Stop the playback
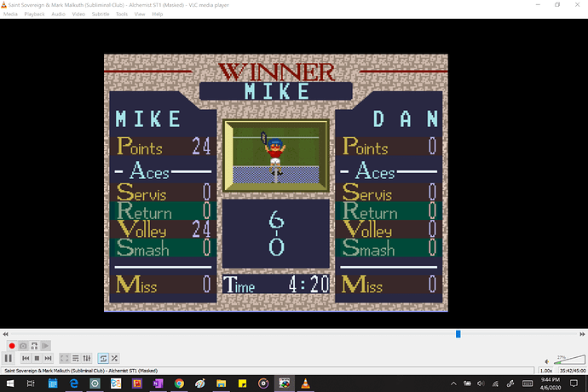Image resolution: width=588 pixels, height=392 pixels. [x=37, y=358]
